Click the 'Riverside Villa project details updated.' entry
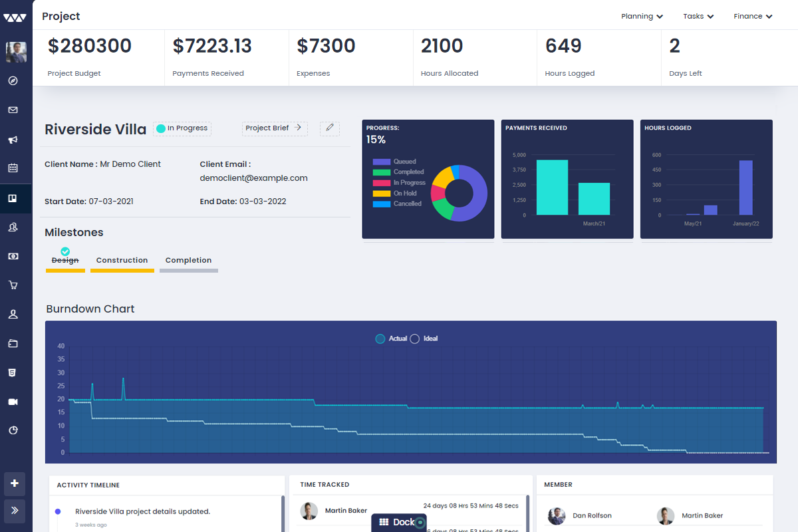798x532 pixels. tap(143, 511)
